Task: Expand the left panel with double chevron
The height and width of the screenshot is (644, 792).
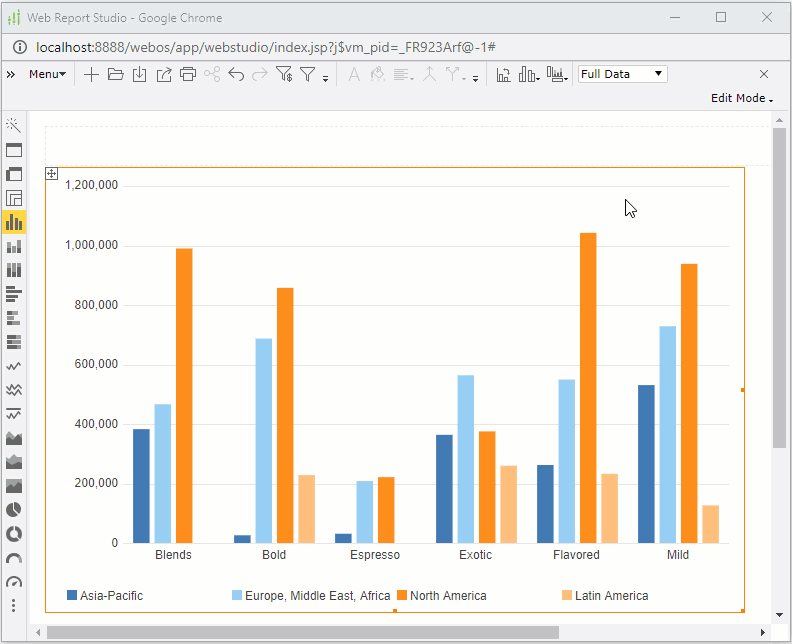Action: 11,74
